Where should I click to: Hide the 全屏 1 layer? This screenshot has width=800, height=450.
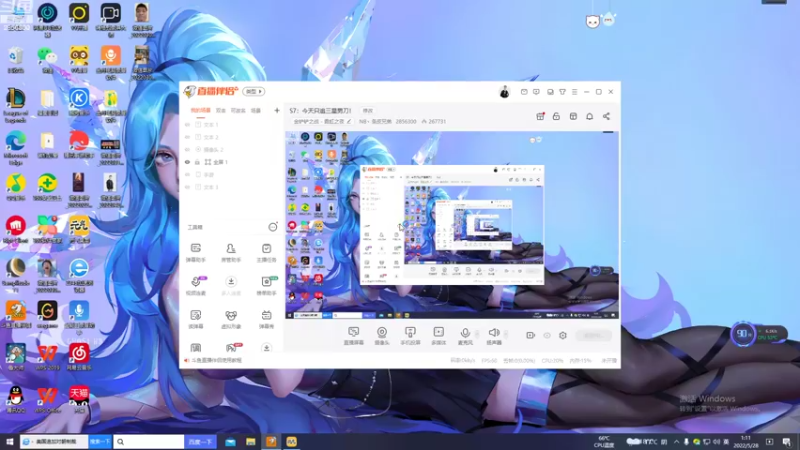(x=187, y=162)
